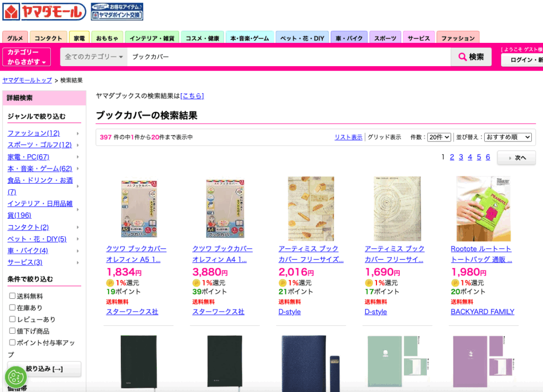This screenshot has width=543, height=392.
Task: Open the navy blue book cover thumbnail
Action: tap(311, 363)
